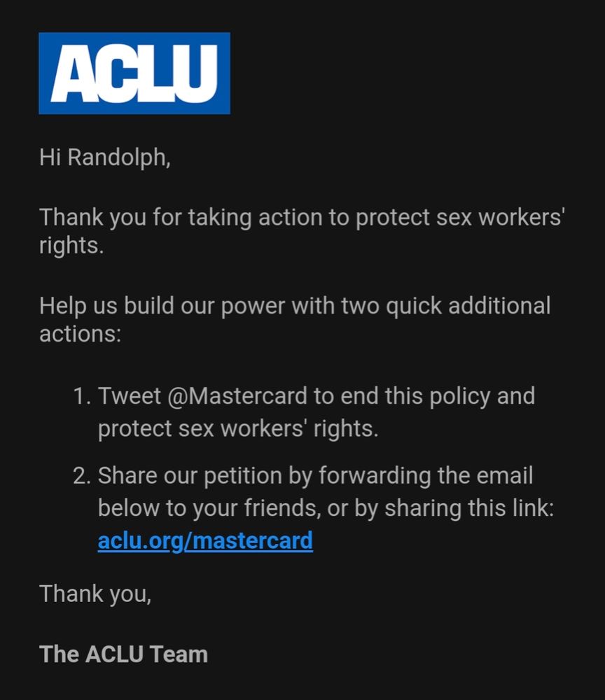Click the word 'Hi' in the greeting
The width and height of the screenshot is (605, 700).
tap(50, 157)
